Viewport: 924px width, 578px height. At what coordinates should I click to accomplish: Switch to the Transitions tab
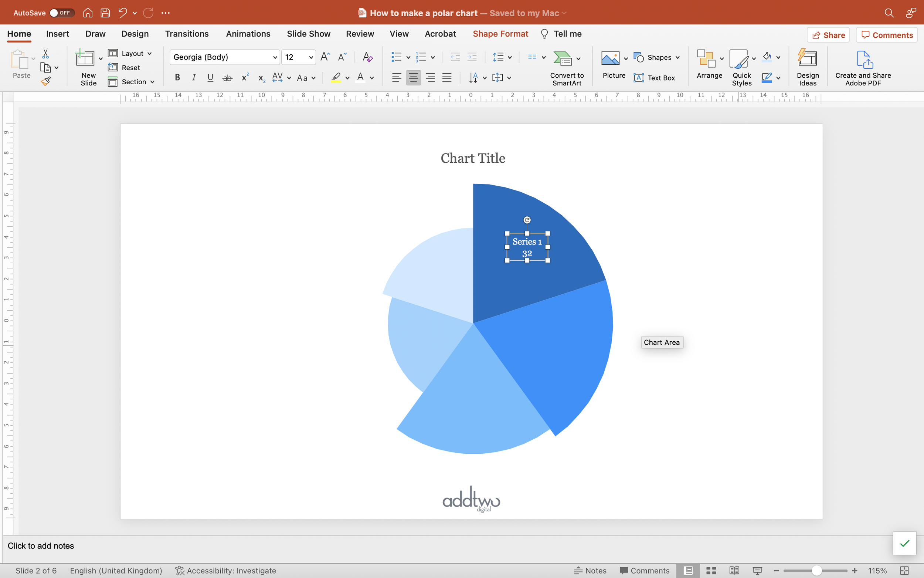[x=187, y=34]
